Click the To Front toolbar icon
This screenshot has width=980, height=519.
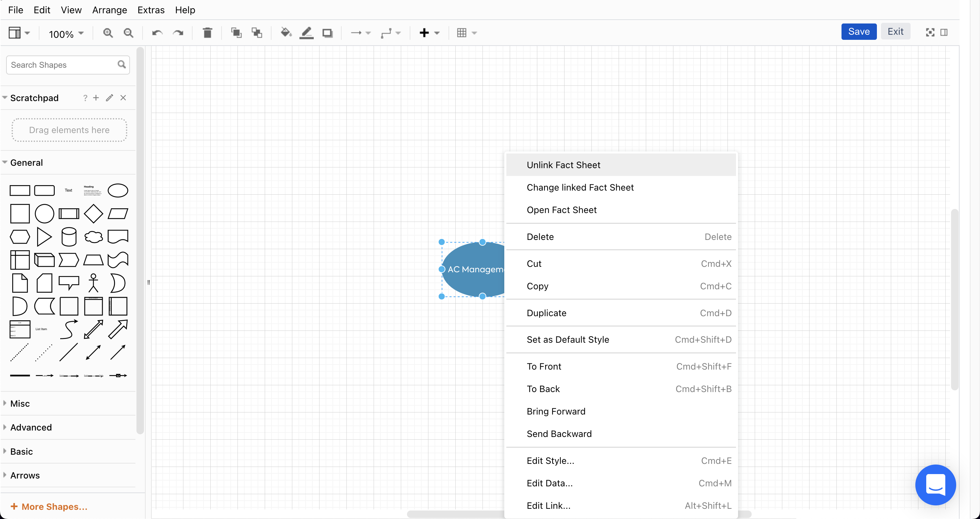pyautogui.click(x=236, y=33)
